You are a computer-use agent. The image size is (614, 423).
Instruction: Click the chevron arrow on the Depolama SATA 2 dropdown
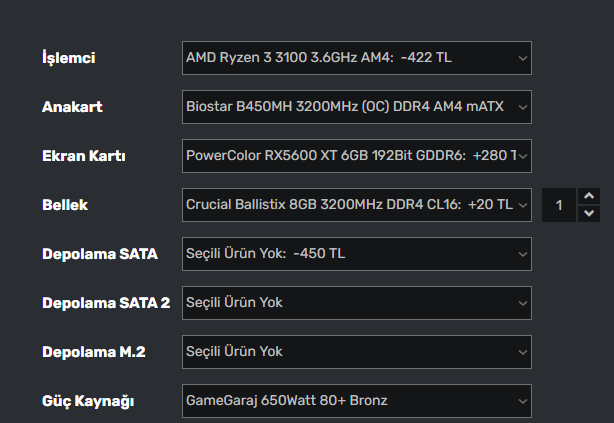point(522,303)
